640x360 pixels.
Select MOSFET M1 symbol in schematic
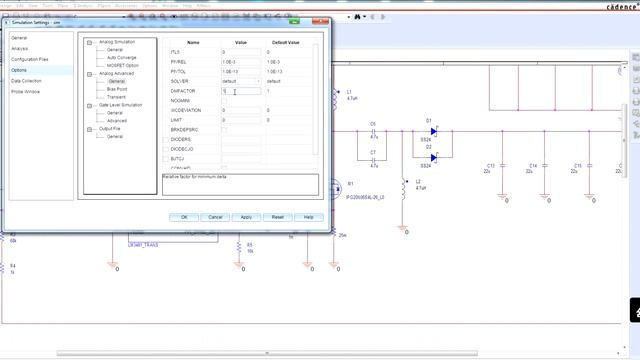(x=336, y=189)
